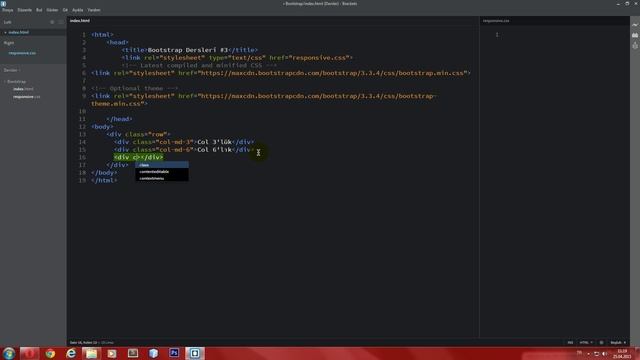Click the 'Col 3'lük' text on line 14
This screenshot has height=360, width=640.
pyautogui.click(x=215, y=142)
